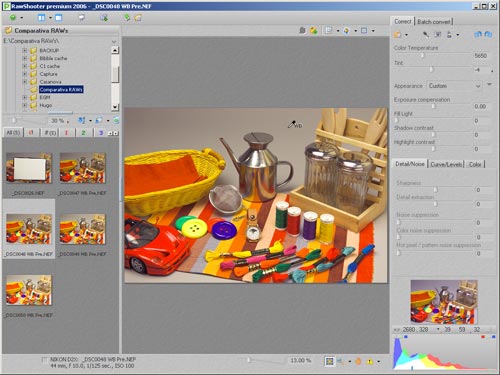
Task: Click the green globe icon in top toolbar
Action: click(13, 18)
